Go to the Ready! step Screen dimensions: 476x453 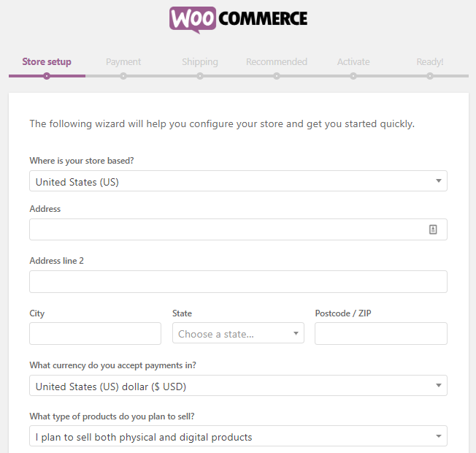point(430,62)
